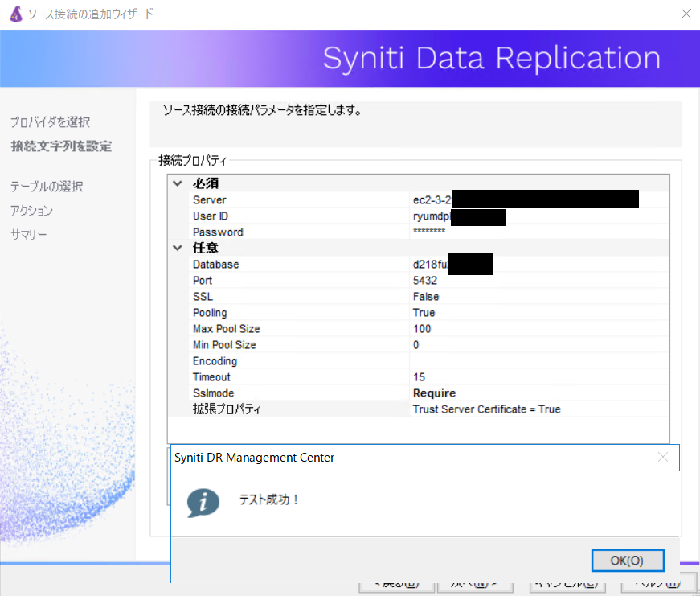Close the Syniti DR Management Center dialog
700x596 pixels.
click(x=662, y=458)
